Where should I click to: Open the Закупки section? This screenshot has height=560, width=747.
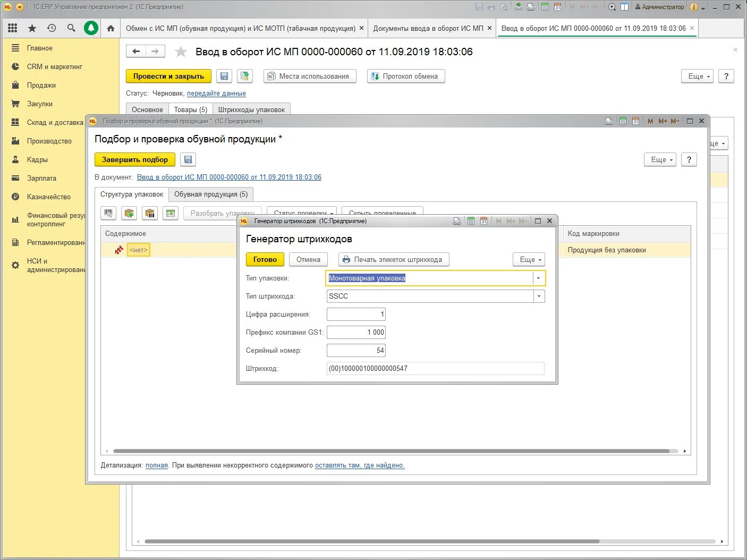[x=40, y=104]
